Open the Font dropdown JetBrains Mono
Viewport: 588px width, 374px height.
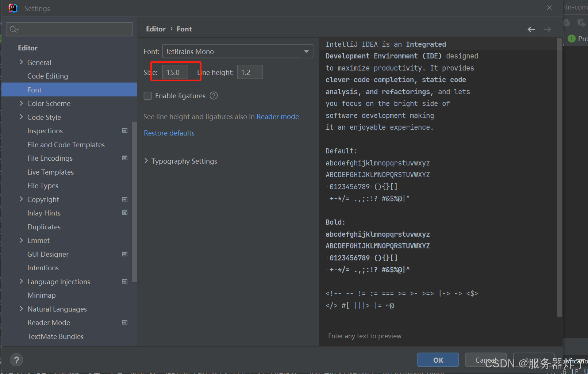[238, 51]
